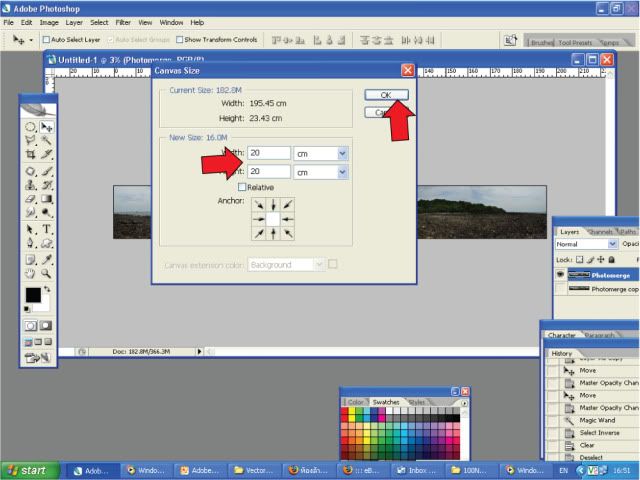Toggle Auto Select Layer checkbox
The width and height of the screenshot is (640, 480).
tap(46, 40)
